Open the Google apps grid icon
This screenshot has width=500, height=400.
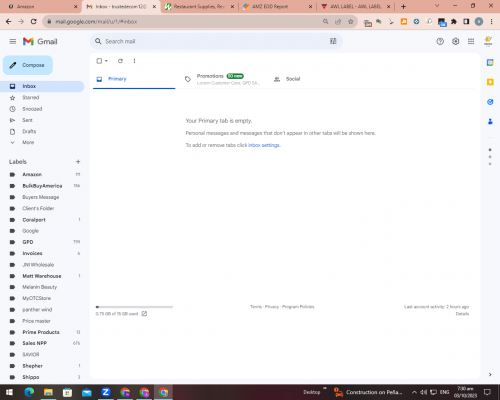coord(471,41)
